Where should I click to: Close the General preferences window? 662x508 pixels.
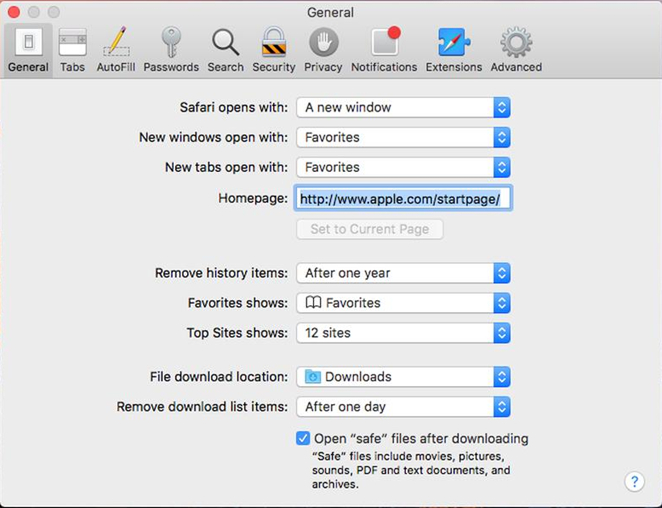(x=14, y=12)
